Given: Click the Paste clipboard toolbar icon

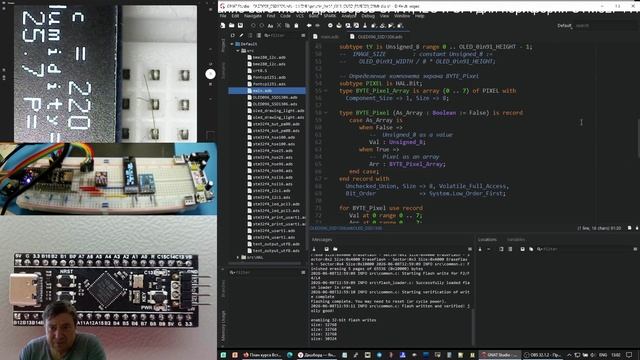Looking at the screenshot, I should pyautogui.click(x=296, y=26).
